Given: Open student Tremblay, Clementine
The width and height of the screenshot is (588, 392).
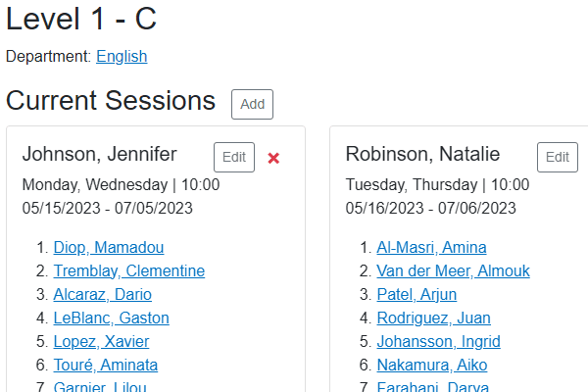Looking at the screenshot, I should [129, 270].
